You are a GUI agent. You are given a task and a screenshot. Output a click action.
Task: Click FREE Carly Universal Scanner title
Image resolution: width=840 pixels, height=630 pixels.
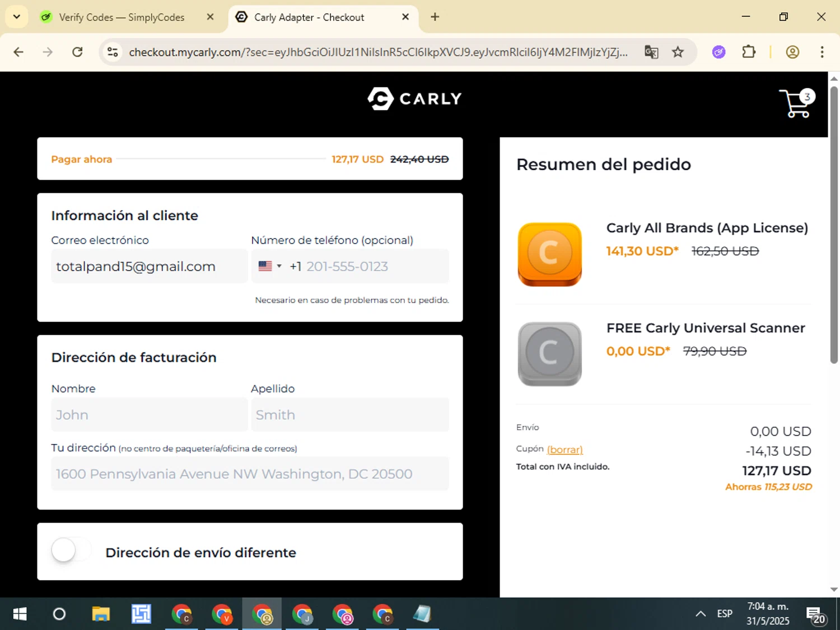[x=706, y=328]
